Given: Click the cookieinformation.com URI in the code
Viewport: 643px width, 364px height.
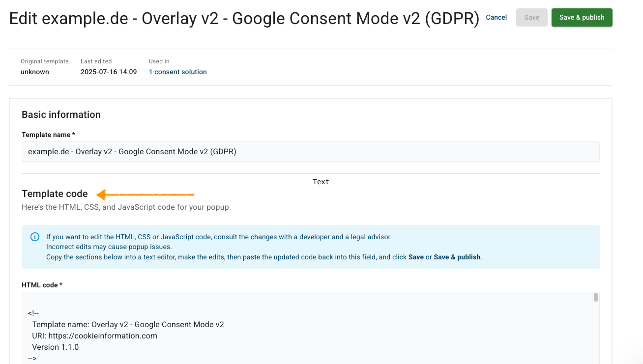Looking at the screenshot, I should 121,336.
